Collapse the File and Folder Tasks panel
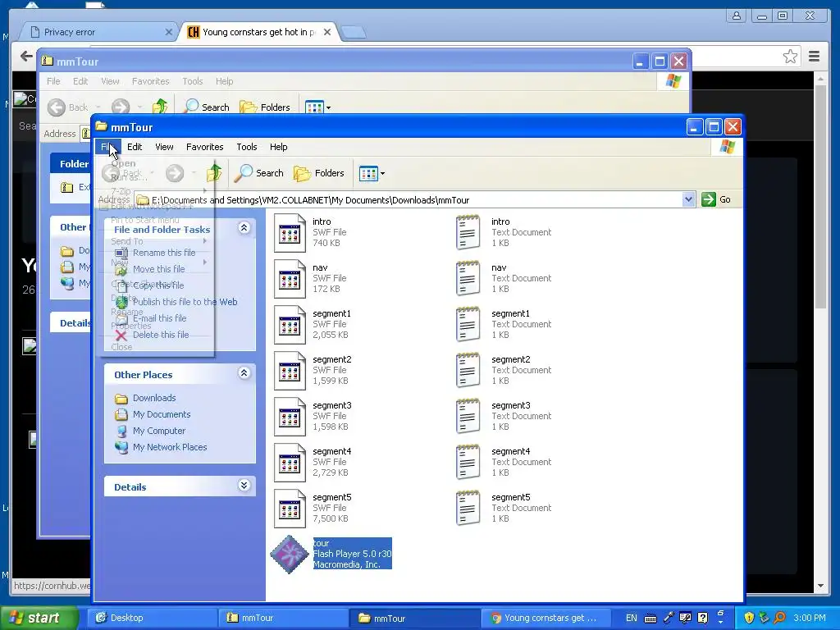The width and height of the screenshot is (840, 630). pyautogui.click(x=244, y=228)
